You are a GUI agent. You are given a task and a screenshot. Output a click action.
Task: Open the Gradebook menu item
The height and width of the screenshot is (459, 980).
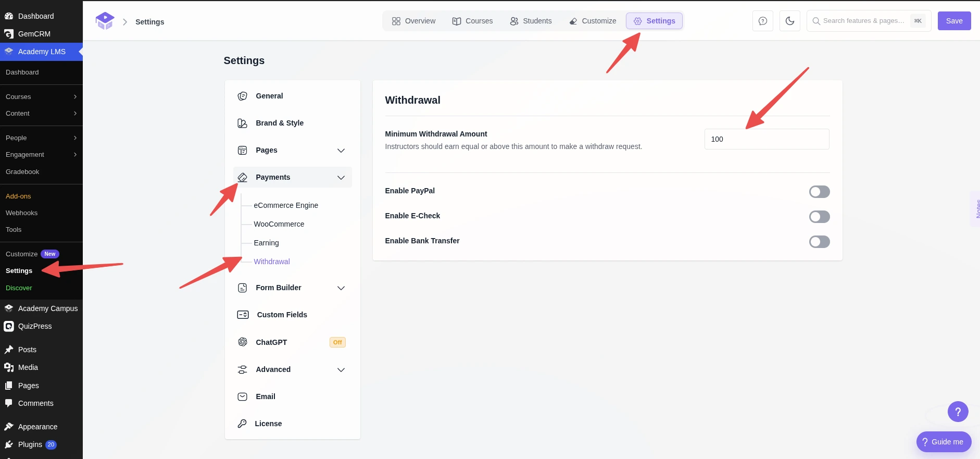point(22,172)
